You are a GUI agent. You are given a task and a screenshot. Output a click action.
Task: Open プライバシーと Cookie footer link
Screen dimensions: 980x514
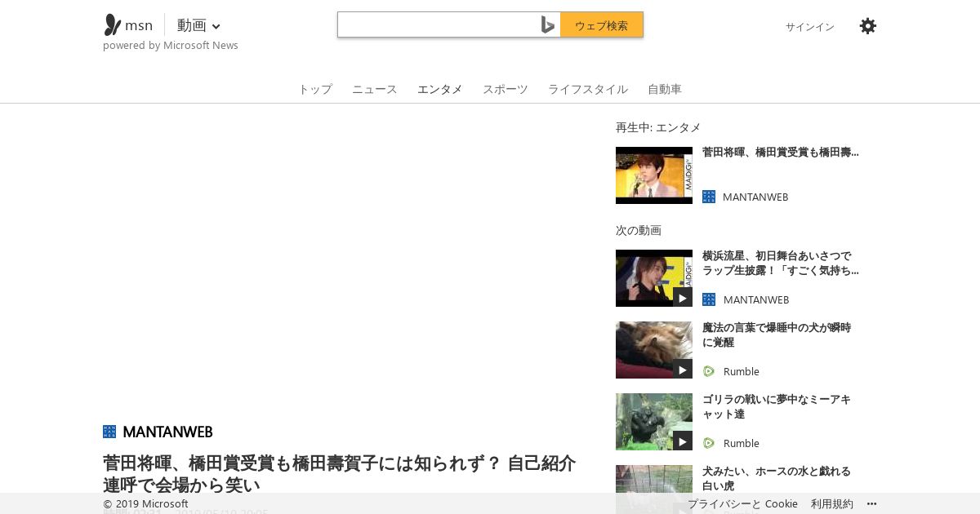point(742,503)
